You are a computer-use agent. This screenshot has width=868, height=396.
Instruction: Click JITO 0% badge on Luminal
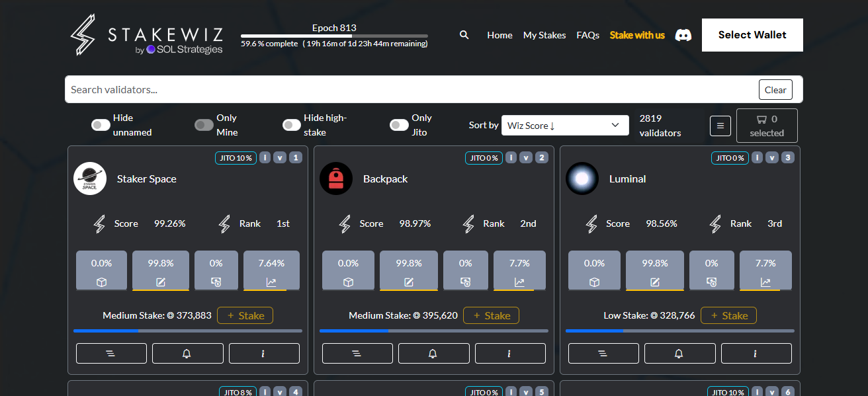730,157
